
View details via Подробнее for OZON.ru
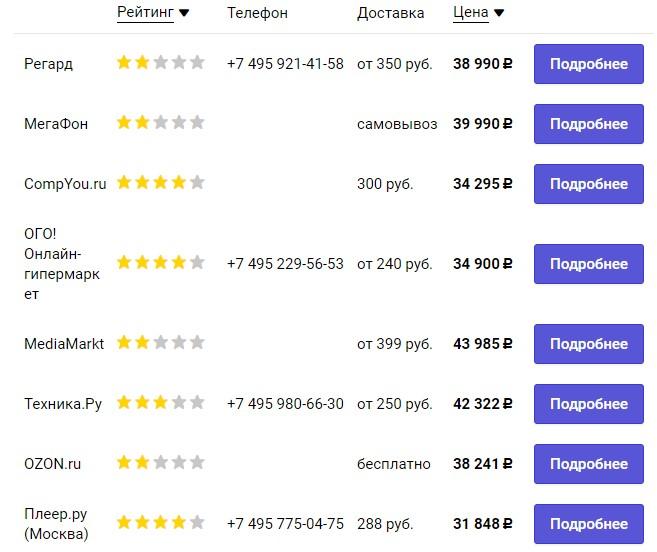[588, 464]
